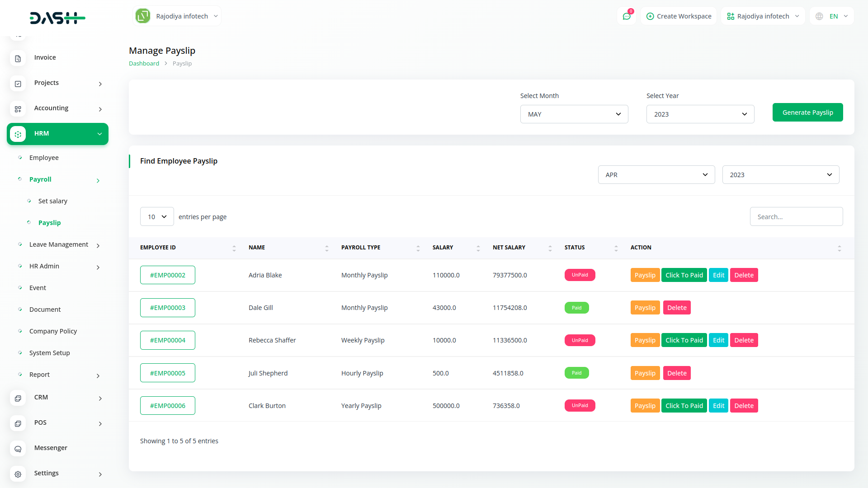Image resolution: width=868 pixels, height=488 pixels.
Task: Click the Accounting grid icon
Action: [x=18, y=109]
